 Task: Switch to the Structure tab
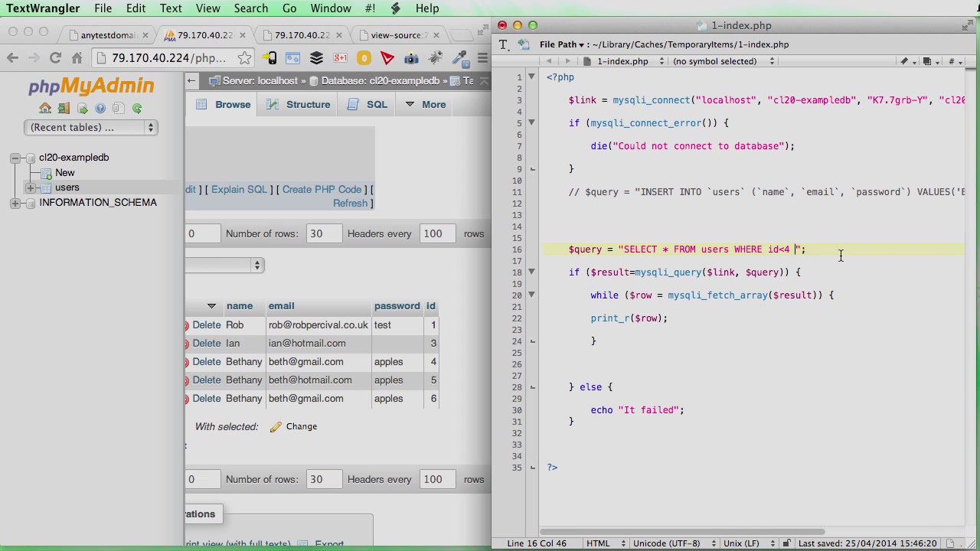click(299, 105)
